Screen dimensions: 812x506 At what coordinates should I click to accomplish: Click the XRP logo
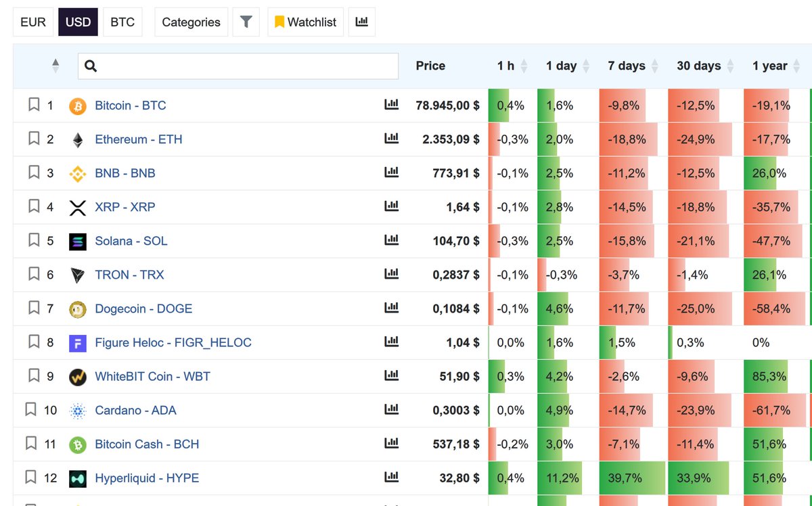pyautogui.click(x=78, y=208)
